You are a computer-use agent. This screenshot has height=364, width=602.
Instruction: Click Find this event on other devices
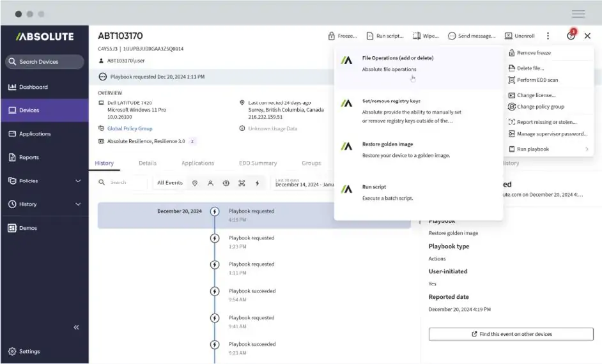coord(511,334)
